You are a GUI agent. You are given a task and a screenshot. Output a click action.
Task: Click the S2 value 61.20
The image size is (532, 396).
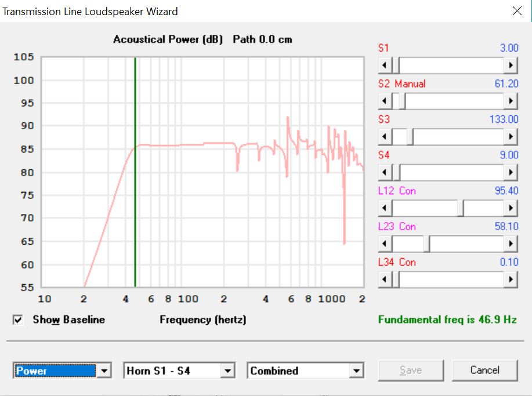[x=506, y=83]
